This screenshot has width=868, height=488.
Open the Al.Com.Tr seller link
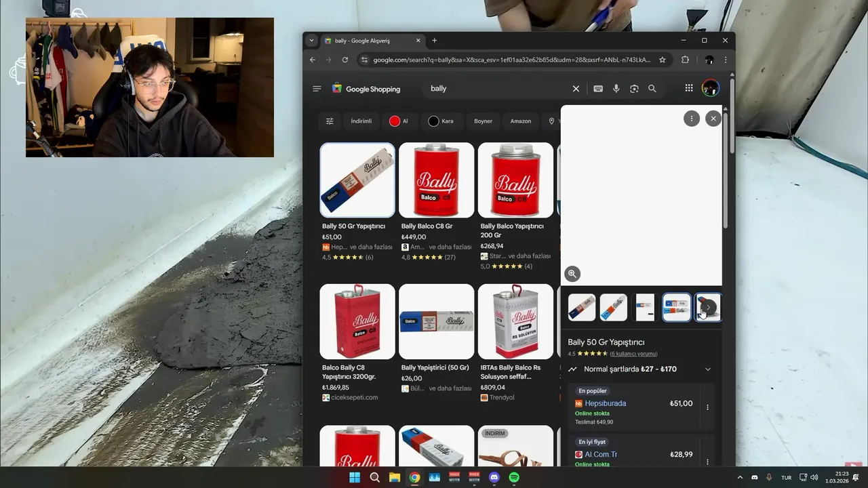tap(601, 455)
